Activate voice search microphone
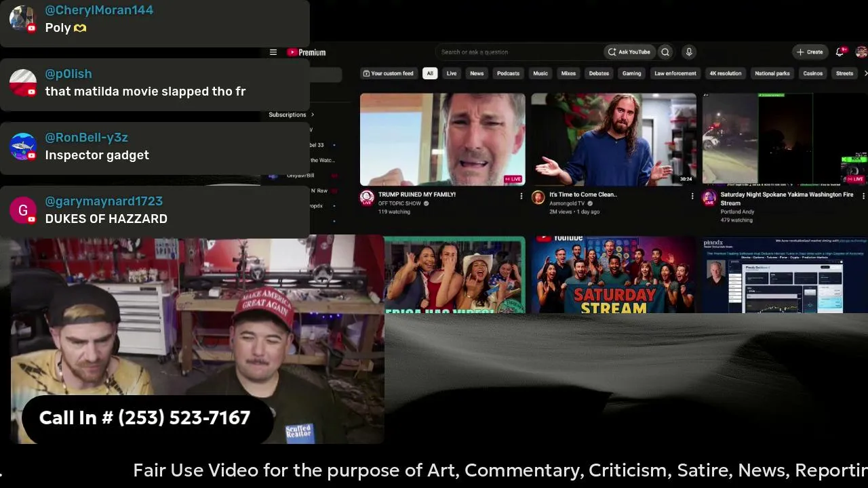Viewport: 868px width, 488px height. click(689, 52)
